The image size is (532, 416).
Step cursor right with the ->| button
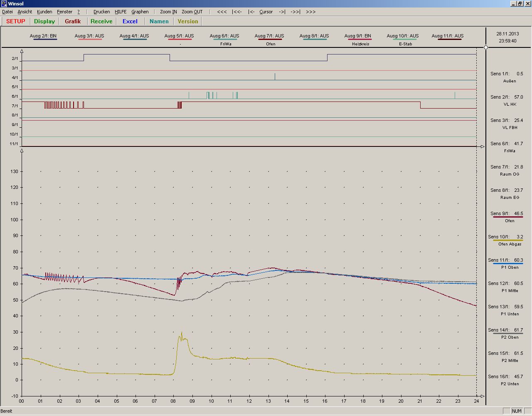(x=282, y=12)
